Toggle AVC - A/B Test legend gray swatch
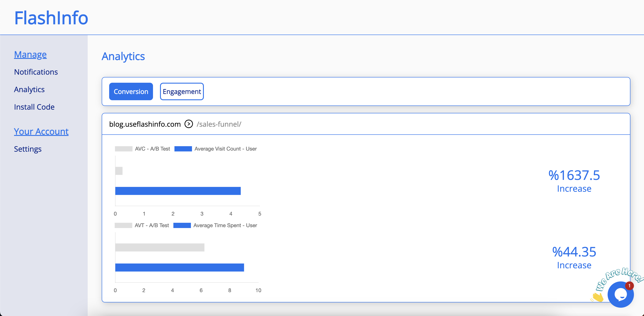Viewport: 644px width, 316px height. [x=123, y=149]
